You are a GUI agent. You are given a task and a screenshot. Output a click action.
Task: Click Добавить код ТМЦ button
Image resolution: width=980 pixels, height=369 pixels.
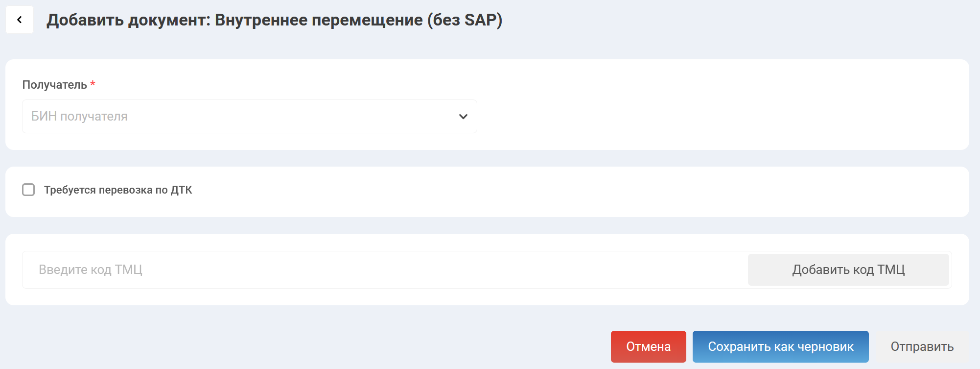coord(848,269)
